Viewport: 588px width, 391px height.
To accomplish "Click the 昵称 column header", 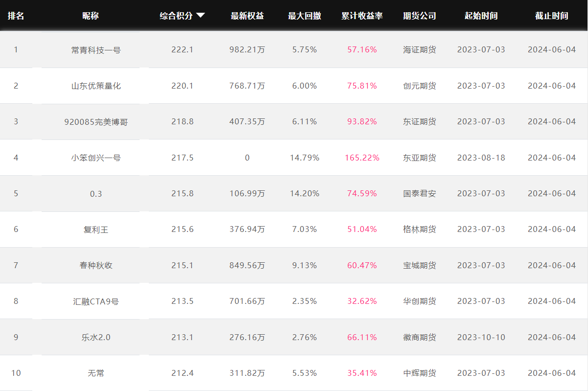I will click(x=91, y=16).
